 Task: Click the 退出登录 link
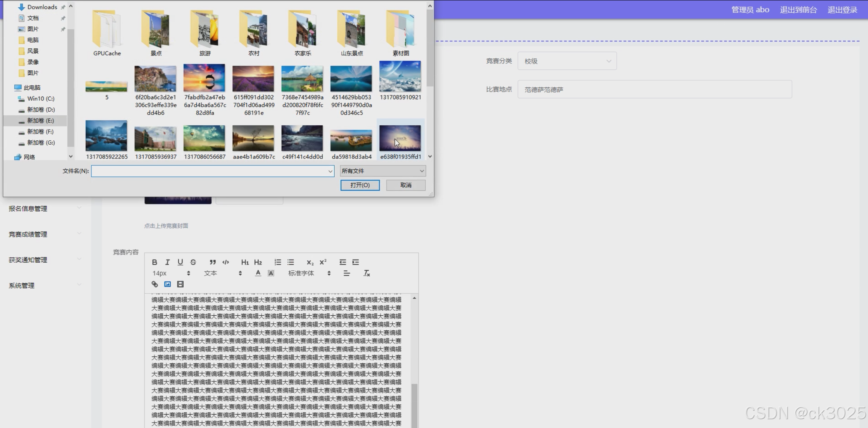click(x=842, y=10)
